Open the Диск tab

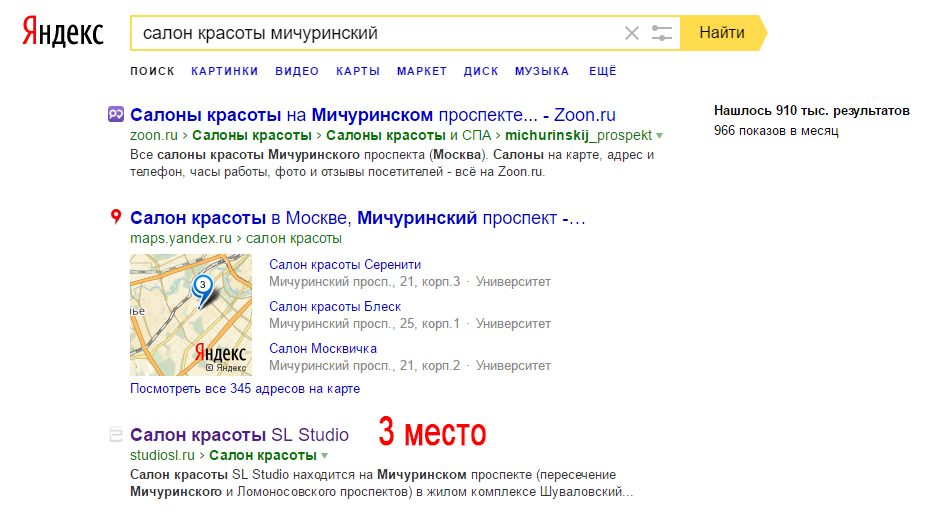click(481, 71)
